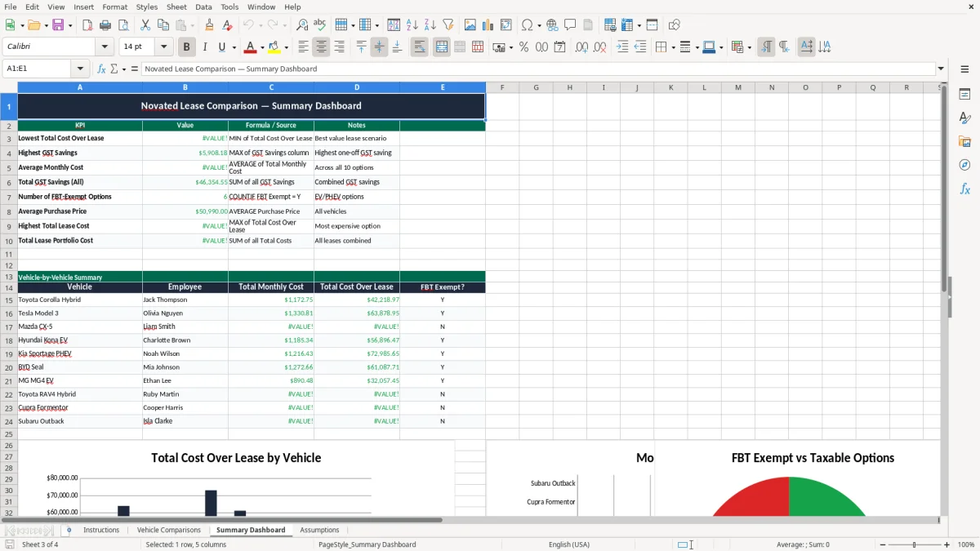Toggle Wrap Text
The height and width of the screenshot is (551, 980).
coord(419,47)
